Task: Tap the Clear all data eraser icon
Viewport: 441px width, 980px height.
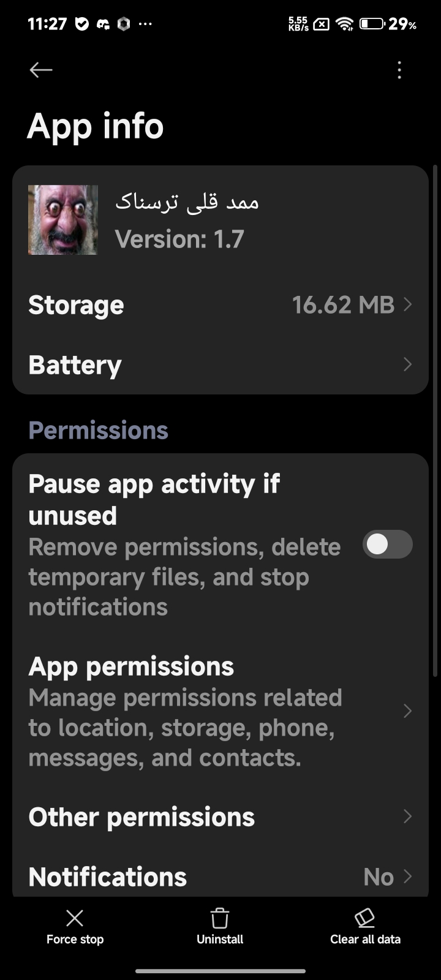Action: point(365,918)
